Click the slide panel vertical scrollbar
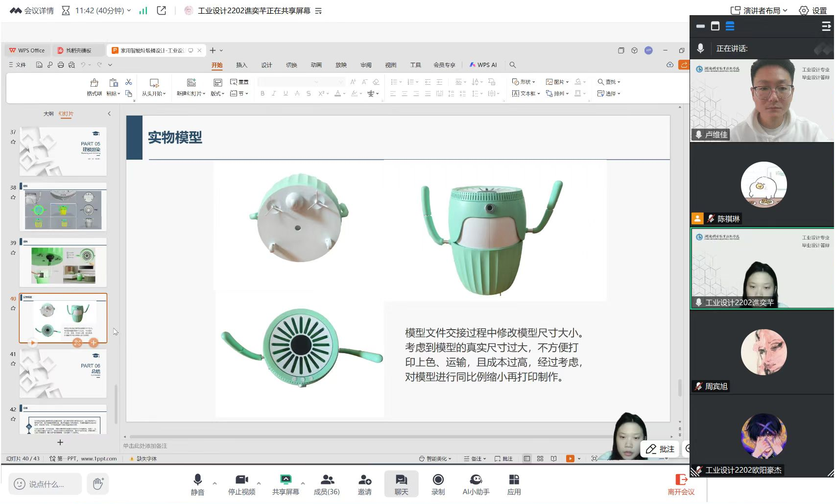 tap(116, 404)
